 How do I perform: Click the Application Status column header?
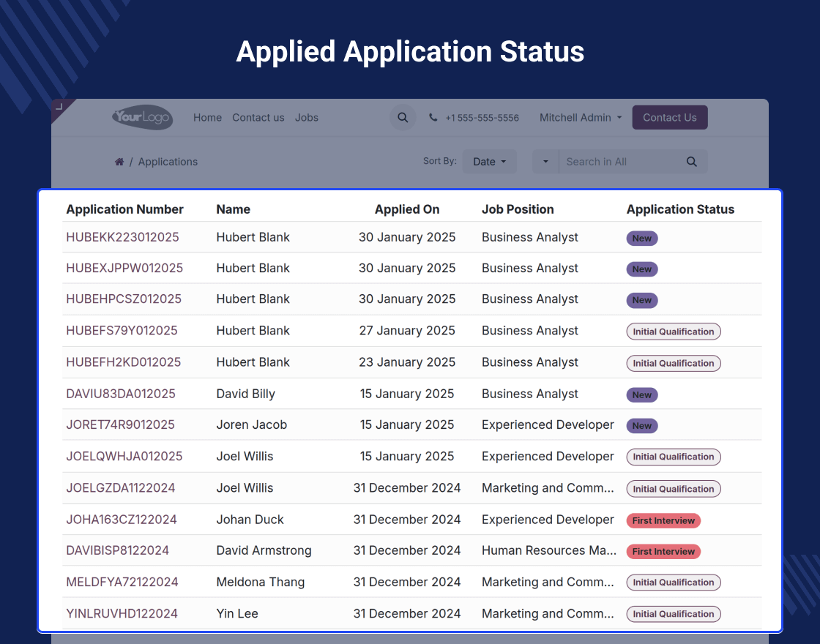pos(680,209)
